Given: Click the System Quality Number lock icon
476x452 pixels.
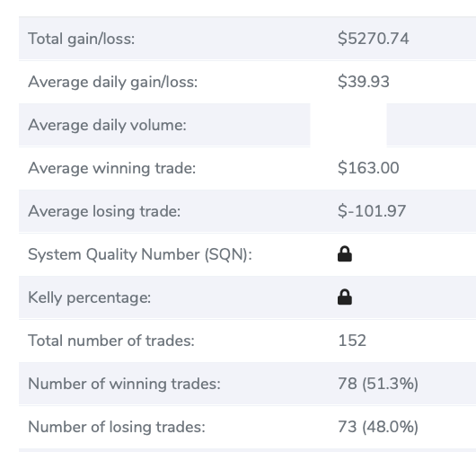Looking at the screenshot, I should click(x=345, y=254).
